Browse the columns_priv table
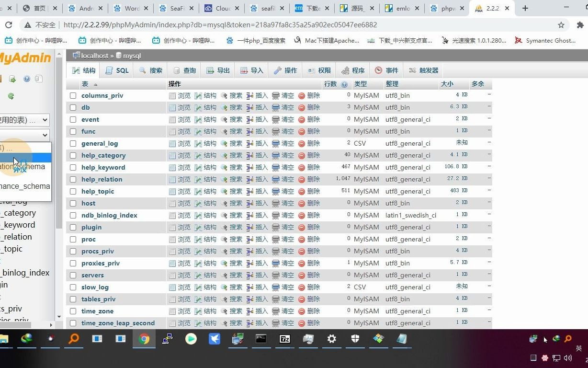This screenshot has height=368, width=588. click(x=180, y=95)
